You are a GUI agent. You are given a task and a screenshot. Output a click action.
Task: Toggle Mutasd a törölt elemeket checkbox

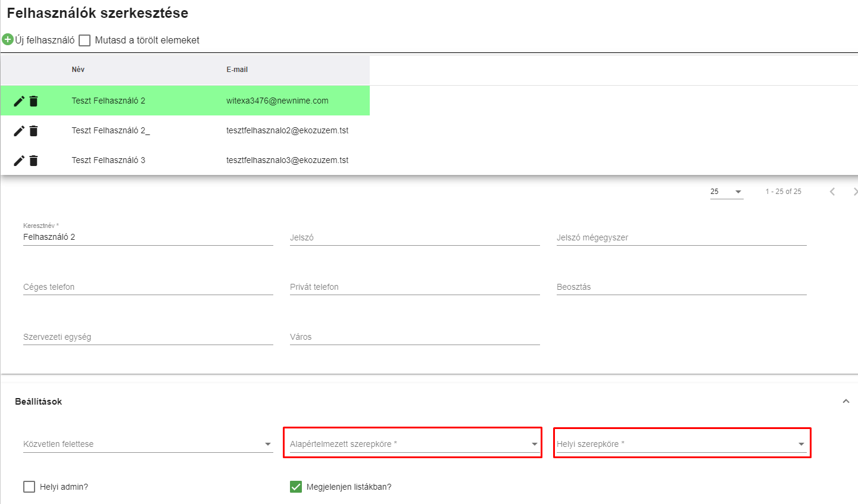click(85, 40)
